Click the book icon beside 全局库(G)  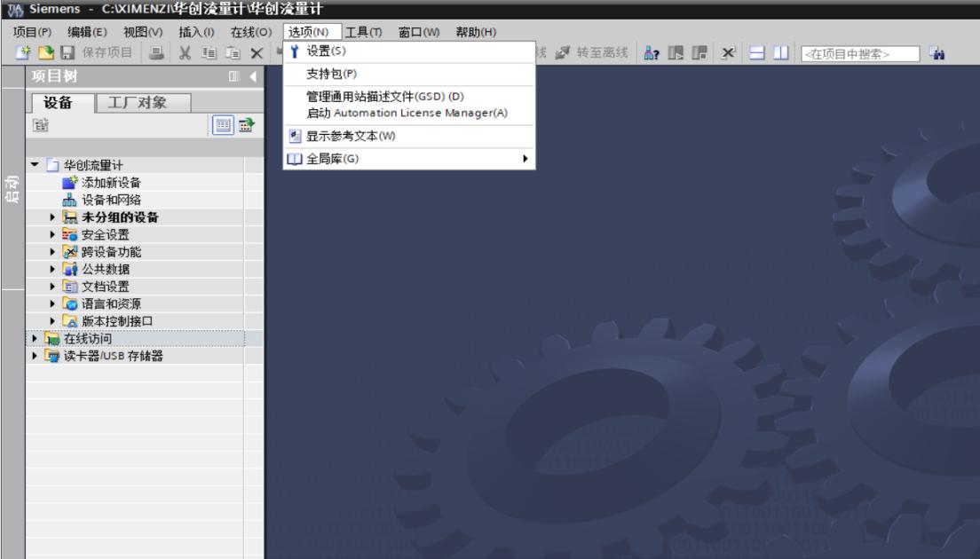[295, 159]
